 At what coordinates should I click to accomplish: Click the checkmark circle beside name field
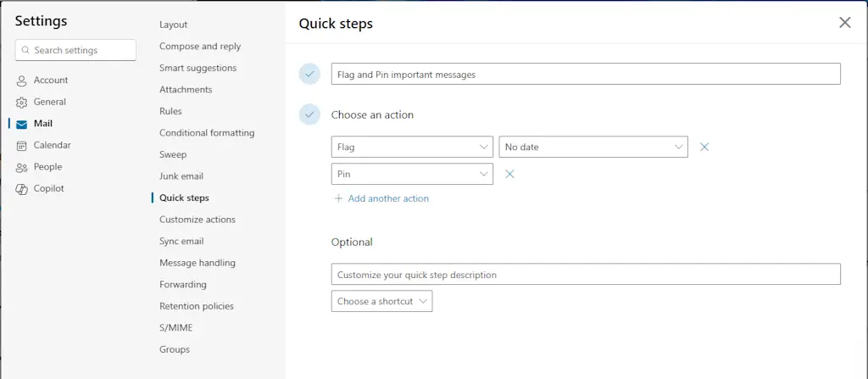(x=309, y=75)
